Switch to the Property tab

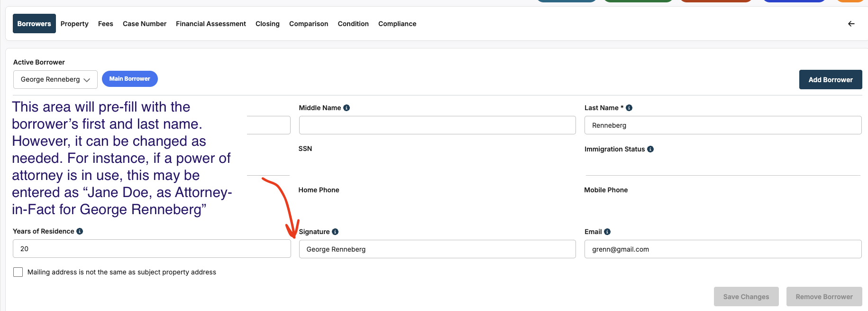[74, 24]
